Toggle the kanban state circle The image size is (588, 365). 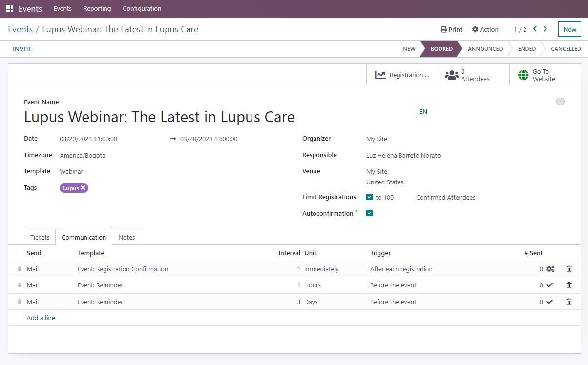560,101
